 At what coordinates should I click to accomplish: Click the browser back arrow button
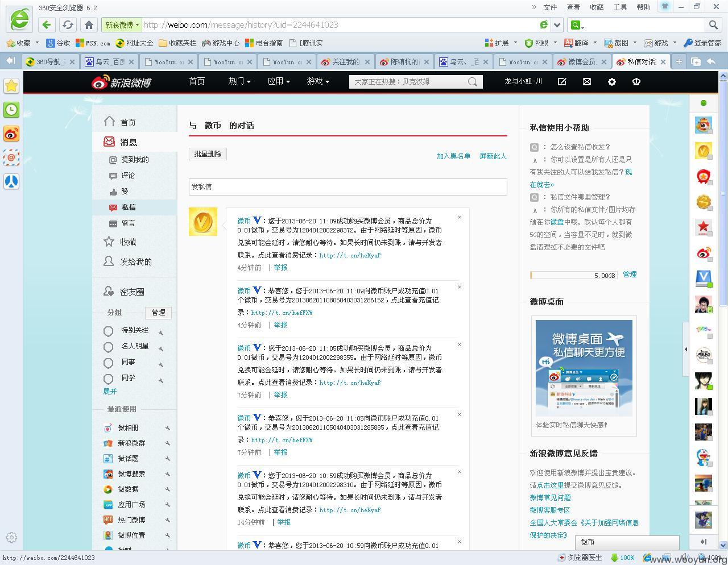tap(47, 25)
